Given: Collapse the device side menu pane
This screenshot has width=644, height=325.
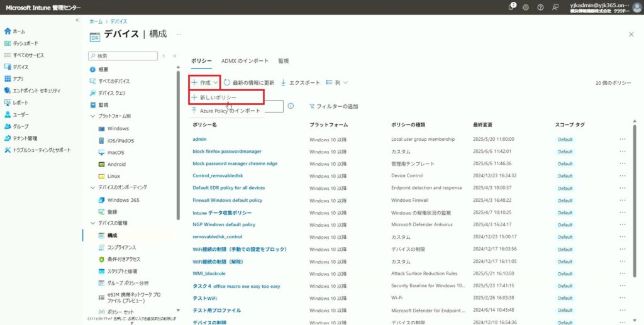Looking at the screenshot, I should click(175, 56).
